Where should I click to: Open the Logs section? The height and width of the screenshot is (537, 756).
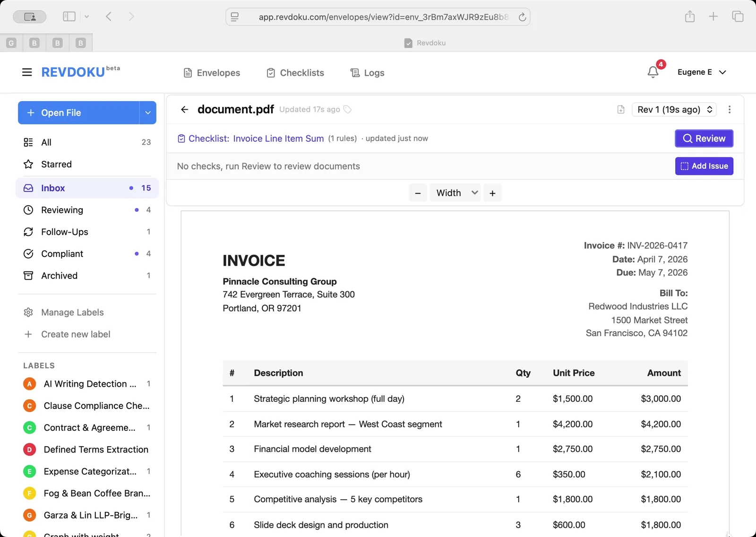[x=367, y=72]
